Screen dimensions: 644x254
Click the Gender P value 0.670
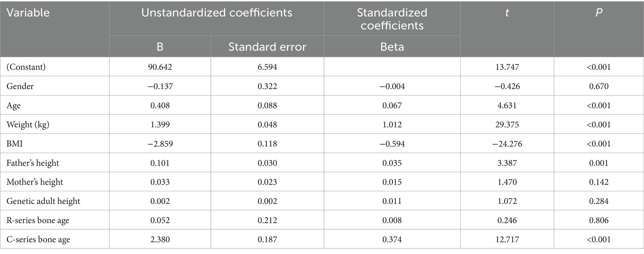599,86
